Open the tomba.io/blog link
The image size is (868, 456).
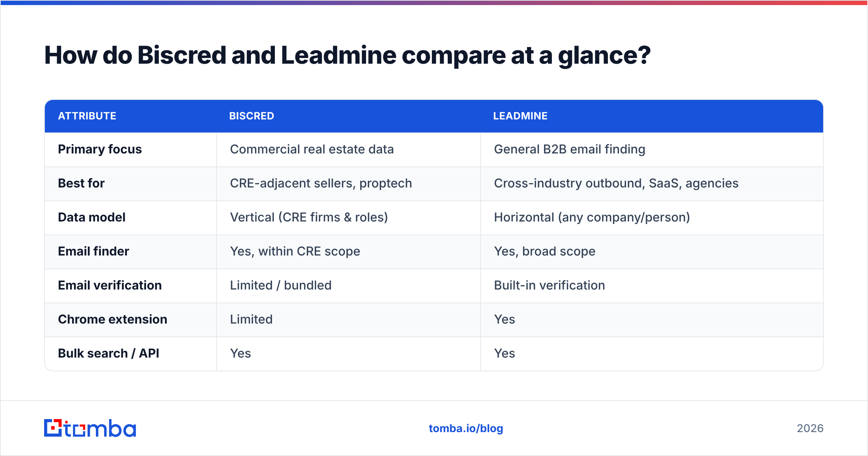[466, 428]
